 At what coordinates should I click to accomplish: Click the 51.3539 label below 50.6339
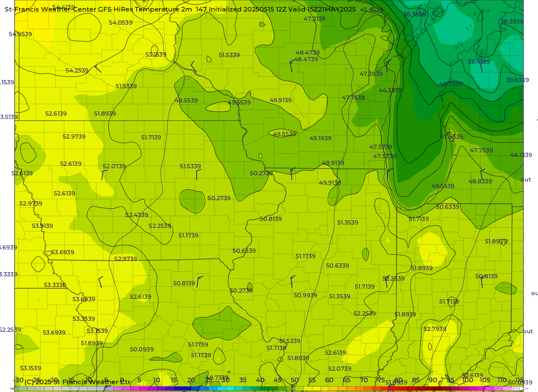pos(340,297)
